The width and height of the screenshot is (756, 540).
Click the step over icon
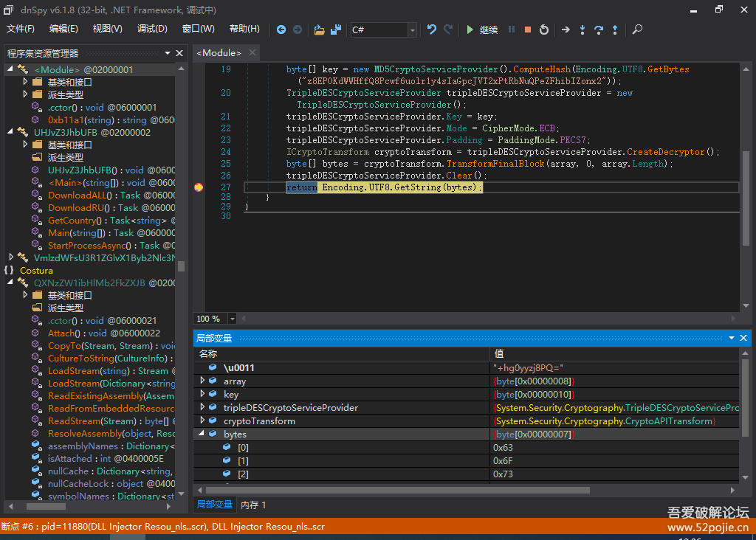tap(599, 30)
